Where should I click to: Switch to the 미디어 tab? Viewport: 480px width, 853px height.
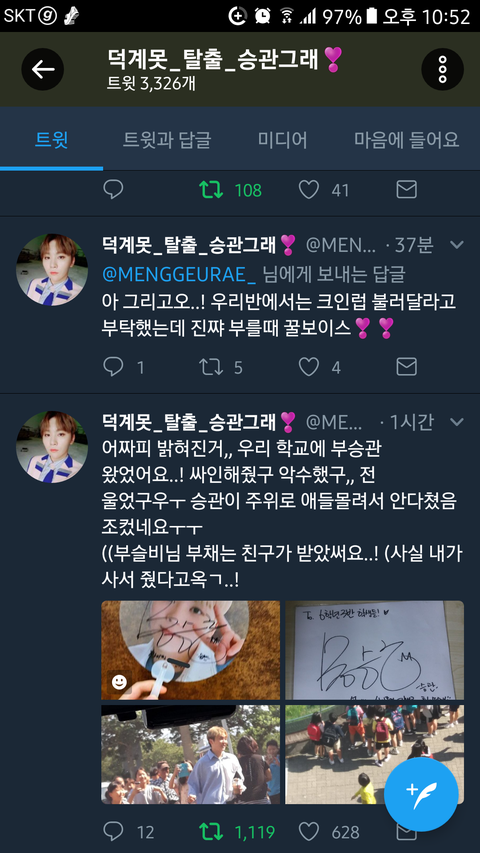click(282, 140)
